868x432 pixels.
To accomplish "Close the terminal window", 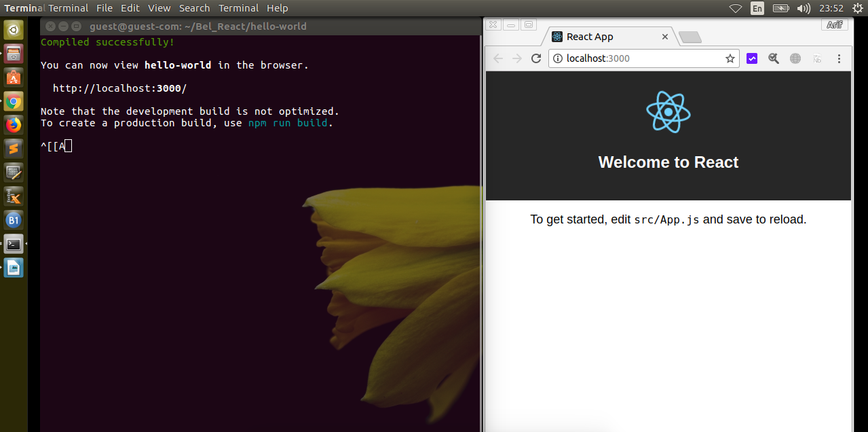I will [x=50, y=26].
